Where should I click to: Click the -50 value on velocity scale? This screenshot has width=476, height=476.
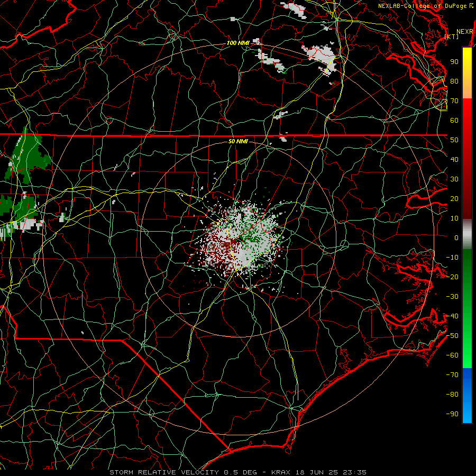click(x=452, y=336)
